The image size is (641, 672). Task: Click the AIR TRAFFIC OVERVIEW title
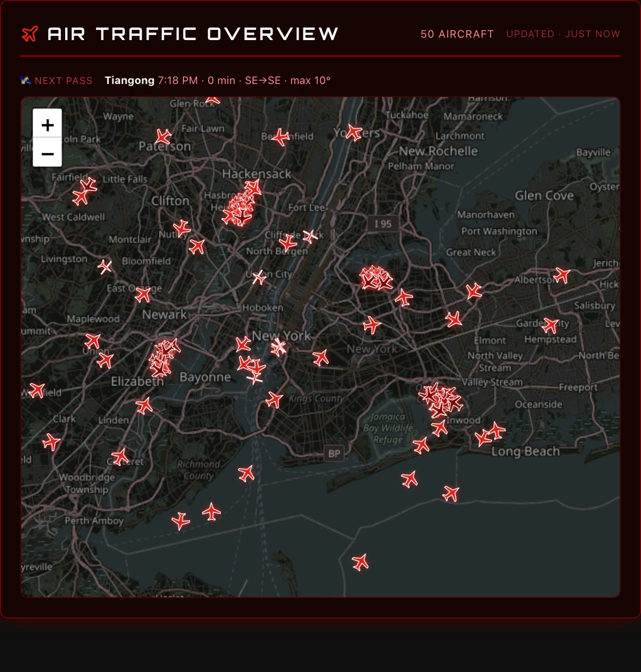pyautogui.click(x=193, y=34)
